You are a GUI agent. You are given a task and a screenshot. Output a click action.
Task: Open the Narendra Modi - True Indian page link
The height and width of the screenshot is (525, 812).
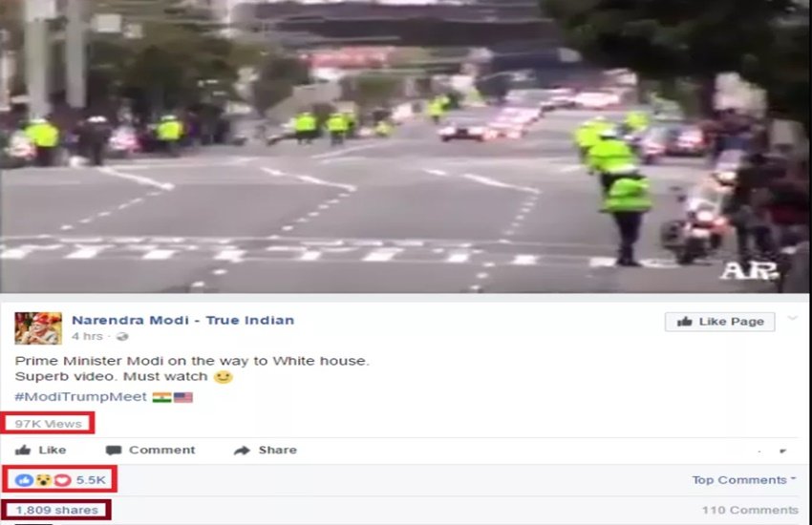click(x=182, y=320)
